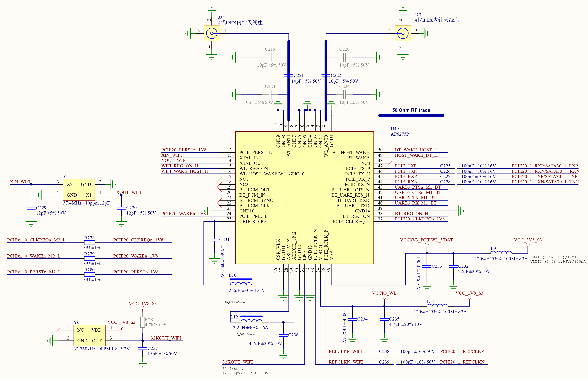Click the XIN_WIFI label beside Y5

20,182
